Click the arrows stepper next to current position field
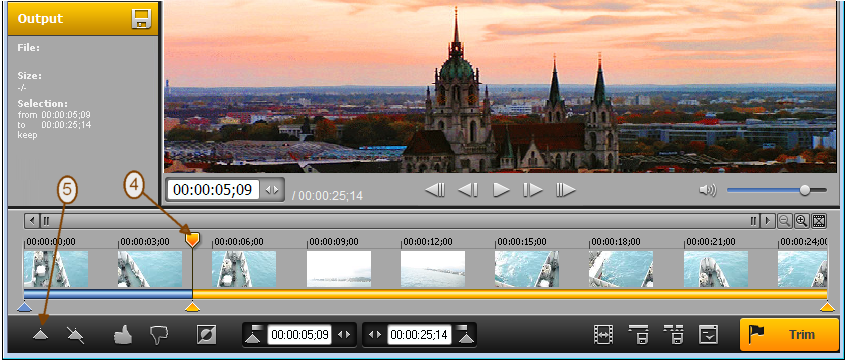The width and height of the screenshot is (849, 364). [x=272, y=190]
